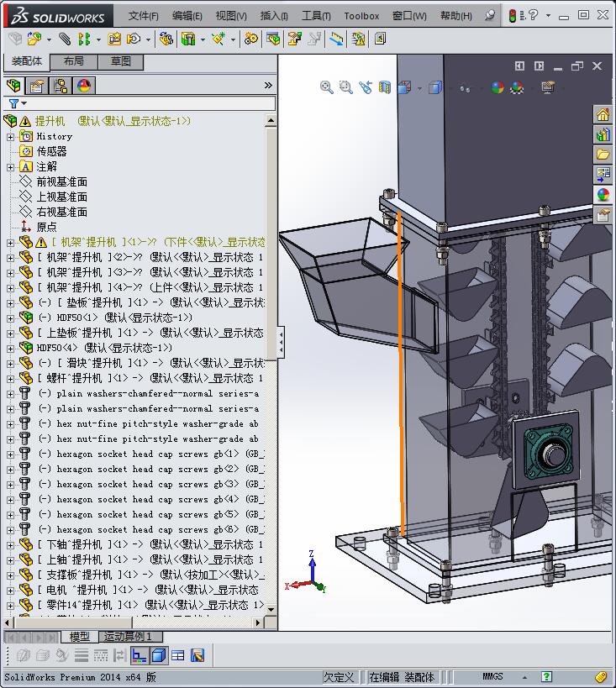This screenshot has width=616, height=688.
Task: Expand the History tree node
Action: pyautogui.click(x=11, y=137)
